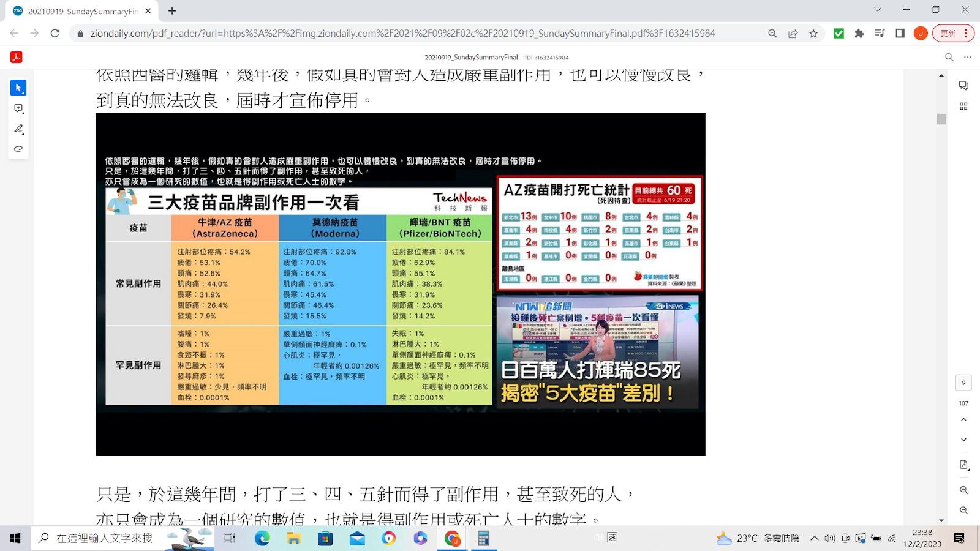
Task: Share this page from the address bar
Action: point(793,34)
